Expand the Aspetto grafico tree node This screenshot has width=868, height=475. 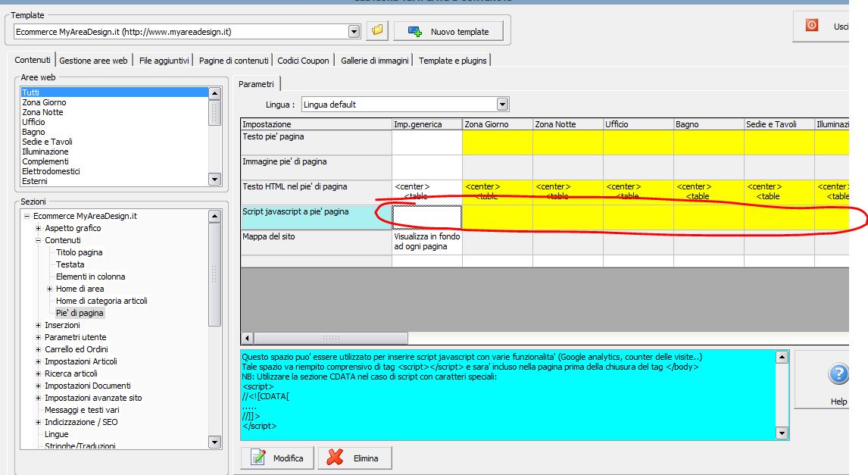coord(38,228)
